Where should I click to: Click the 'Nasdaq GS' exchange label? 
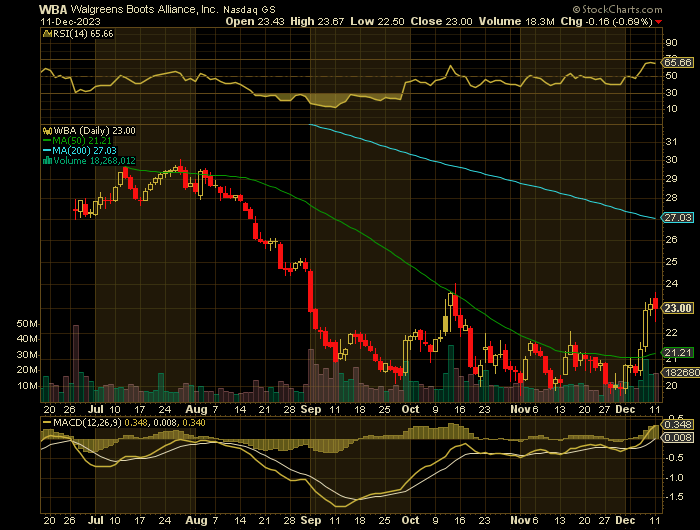coord(249,9)
